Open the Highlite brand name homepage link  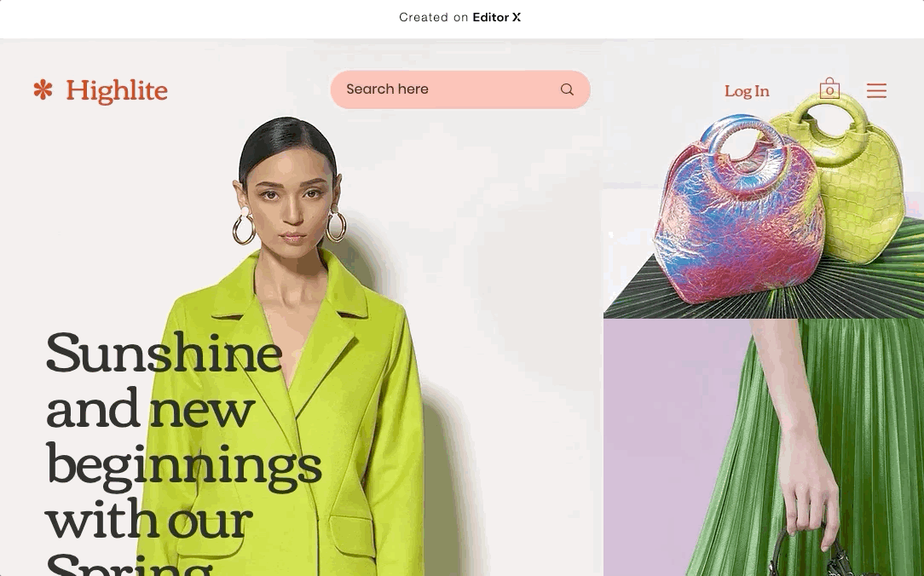[x=117, y=90]
